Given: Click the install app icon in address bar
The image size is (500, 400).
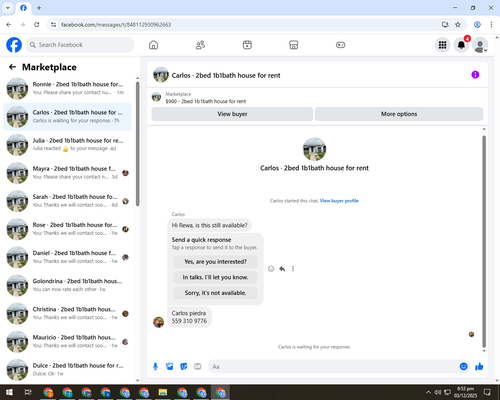Looking at the screenshot, I should point(445,25).
